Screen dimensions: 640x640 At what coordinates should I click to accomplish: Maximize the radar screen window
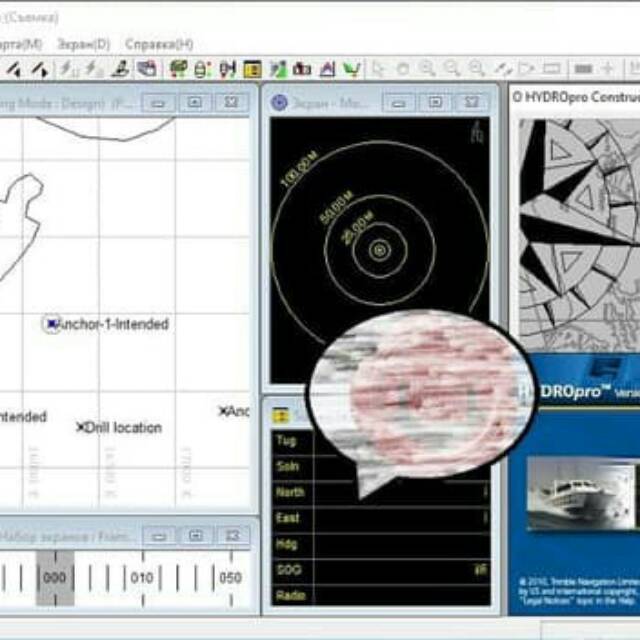[435, 102]
